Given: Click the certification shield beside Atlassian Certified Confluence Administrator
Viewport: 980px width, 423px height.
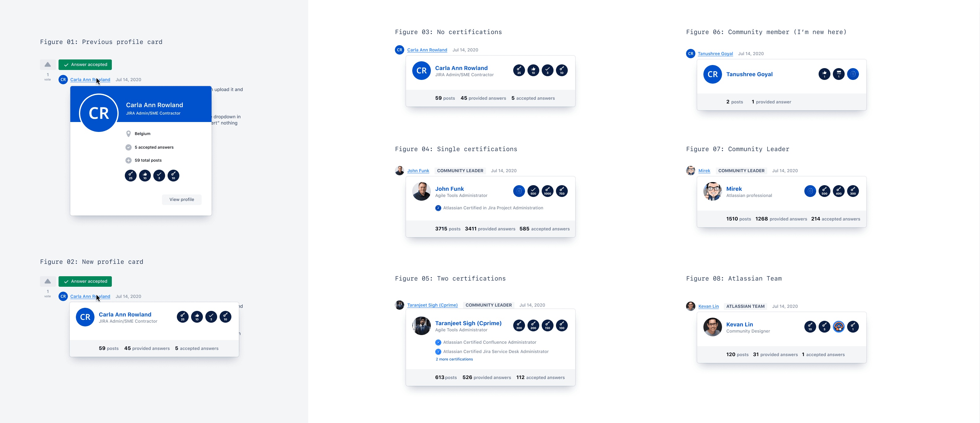Looking at the screenshot, I should pyautogui.click(x=438, y=342).
